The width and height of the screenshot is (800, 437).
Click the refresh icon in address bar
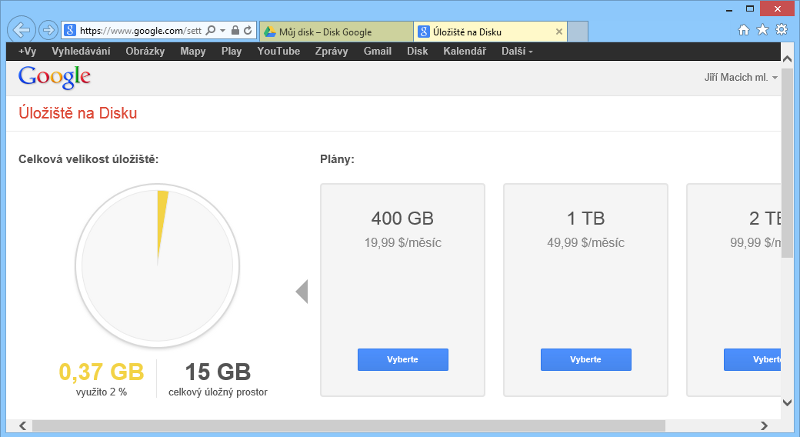pyautogui.click(x=246, y=31)
